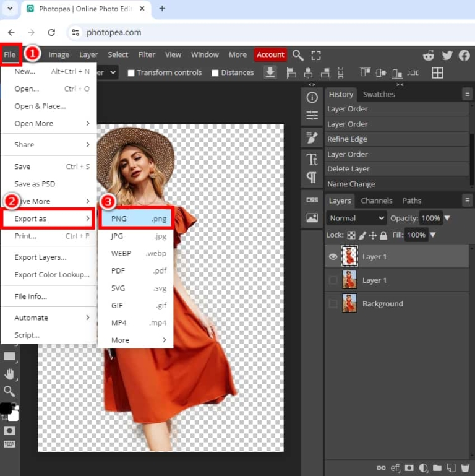The image size is (475, 476).
Task: Add layer effects (eff) icon
Action: pyautogui.click(x=395, y=468)
